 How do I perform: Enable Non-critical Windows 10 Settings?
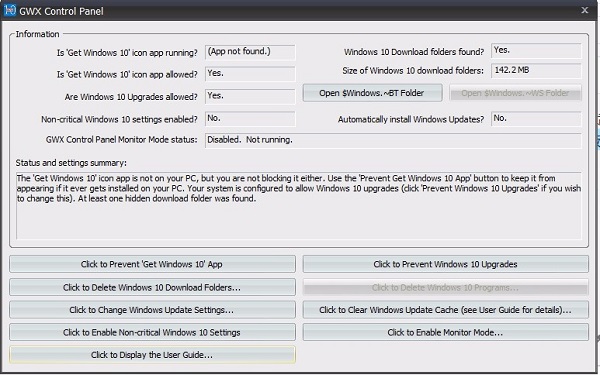point(152,333)
